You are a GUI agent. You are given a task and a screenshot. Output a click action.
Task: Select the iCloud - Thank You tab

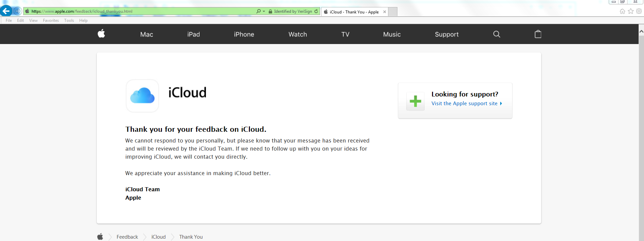(354, 12)
